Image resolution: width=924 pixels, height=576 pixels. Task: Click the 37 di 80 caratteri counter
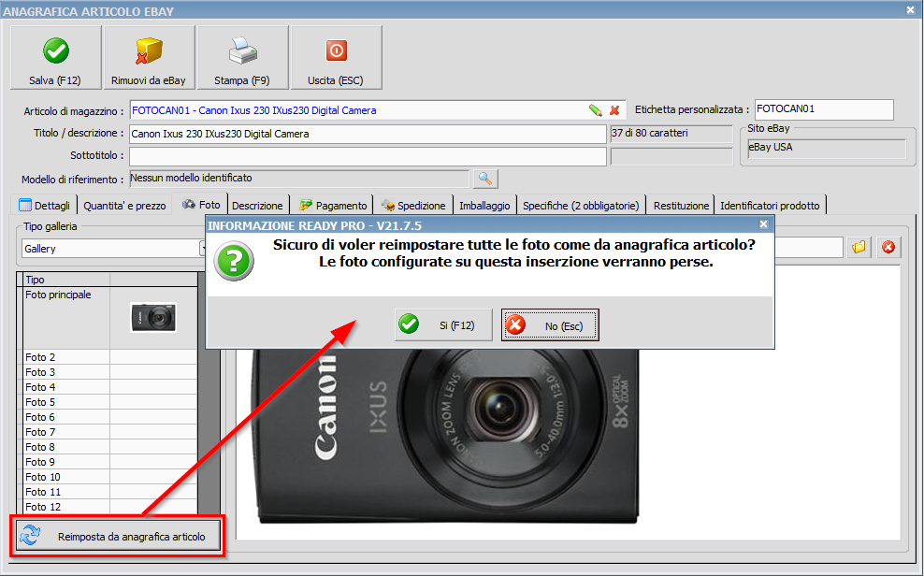(x=671, y=134)
